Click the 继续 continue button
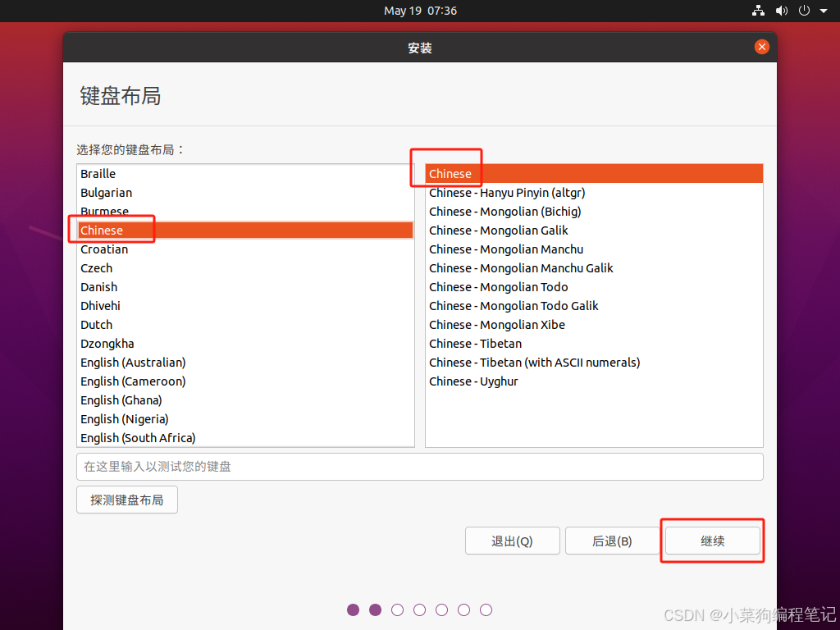The image size is (840, 630). pyautogui.click(x=713, y=541)
